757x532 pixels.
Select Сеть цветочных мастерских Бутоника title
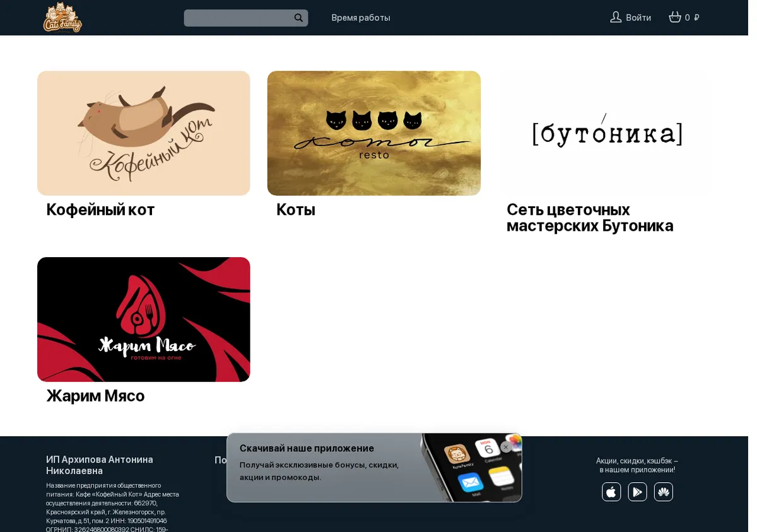[590, 217]
